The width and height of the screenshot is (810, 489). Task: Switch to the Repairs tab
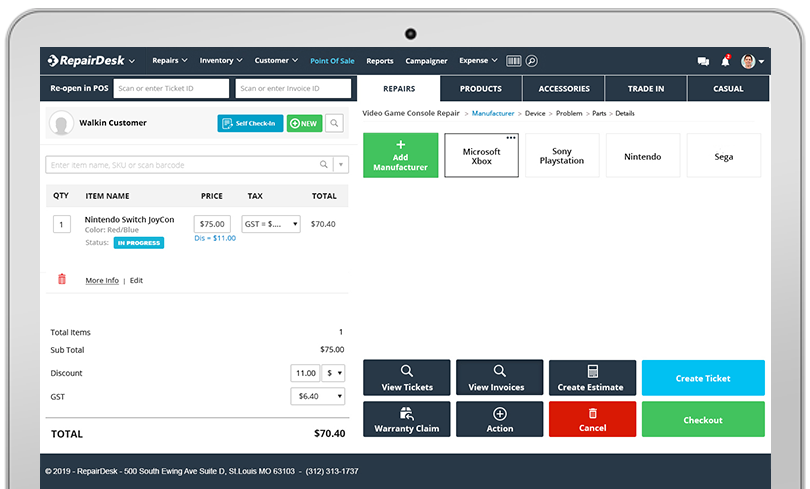(399, 89)
